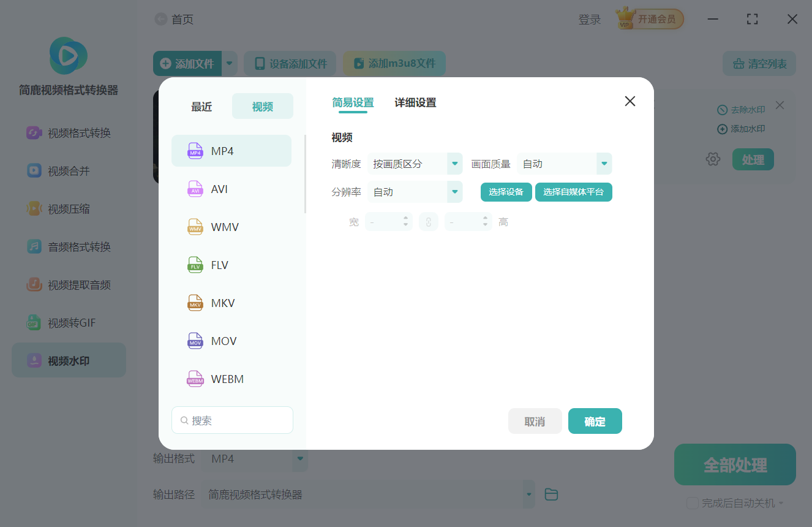Click the 选择设备 button
This screenshot has width=812, height=527.
pyautogui.click(x=506, y=192)
